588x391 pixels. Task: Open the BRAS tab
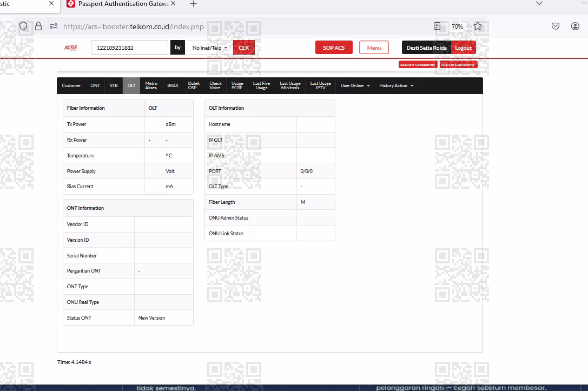(x=173, y=85)
